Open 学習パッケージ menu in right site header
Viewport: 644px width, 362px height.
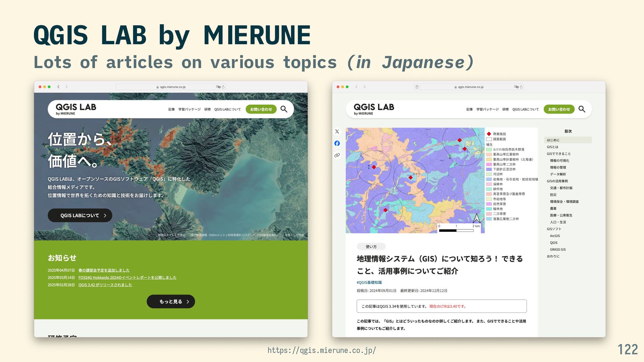click(x=487, y=110)
